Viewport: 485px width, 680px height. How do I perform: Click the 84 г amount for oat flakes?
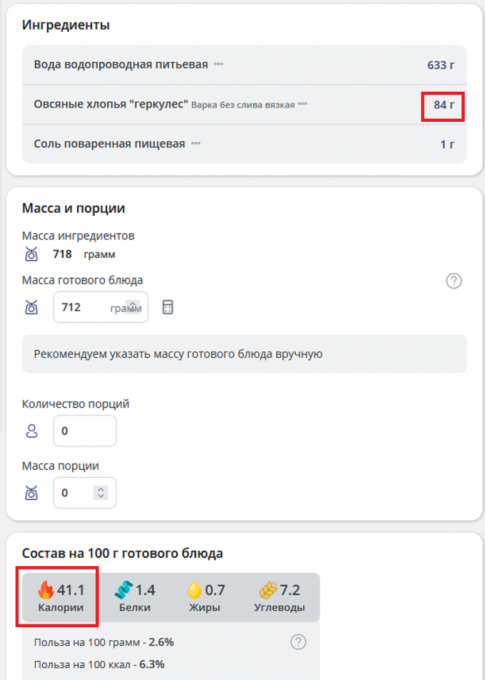tap(444, 105)
